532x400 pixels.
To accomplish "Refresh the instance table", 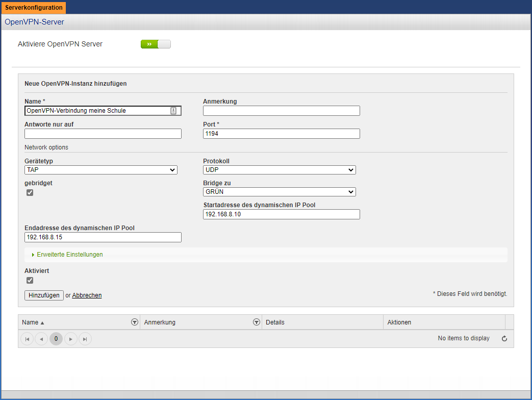I will click(x=504, y=339).
